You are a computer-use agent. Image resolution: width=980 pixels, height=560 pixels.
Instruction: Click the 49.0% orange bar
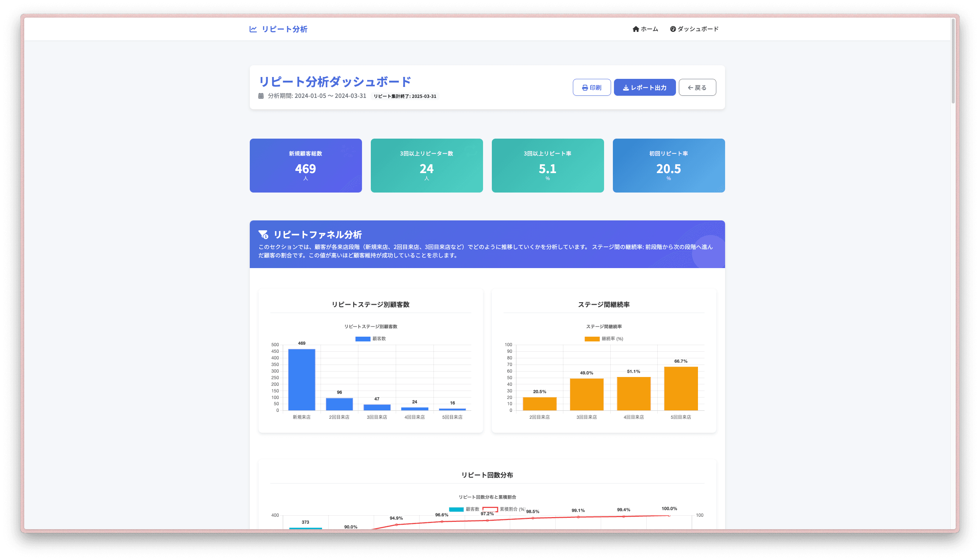(x=586, y=395)
